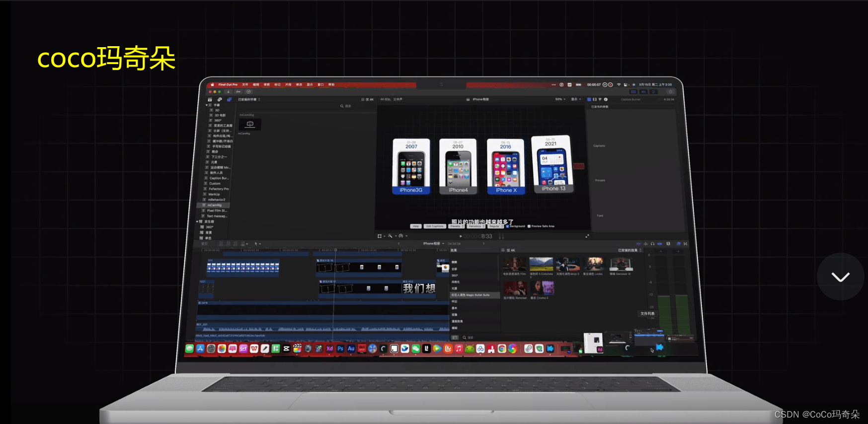Open the viewer 50% zoom dropdown

560,99
